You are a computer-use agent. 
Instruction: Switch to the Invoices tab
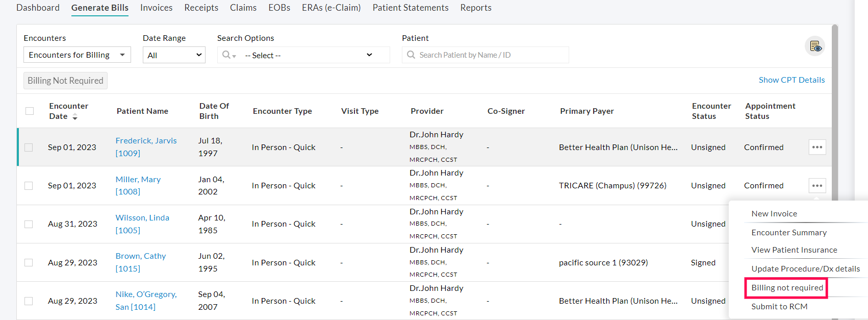156,8
